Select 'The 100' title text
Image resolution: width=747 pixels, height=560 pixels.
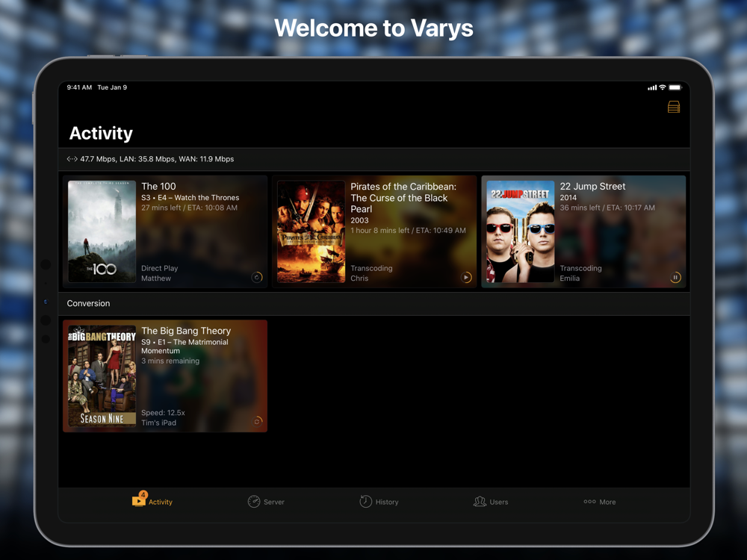click(x=158, y=186)
